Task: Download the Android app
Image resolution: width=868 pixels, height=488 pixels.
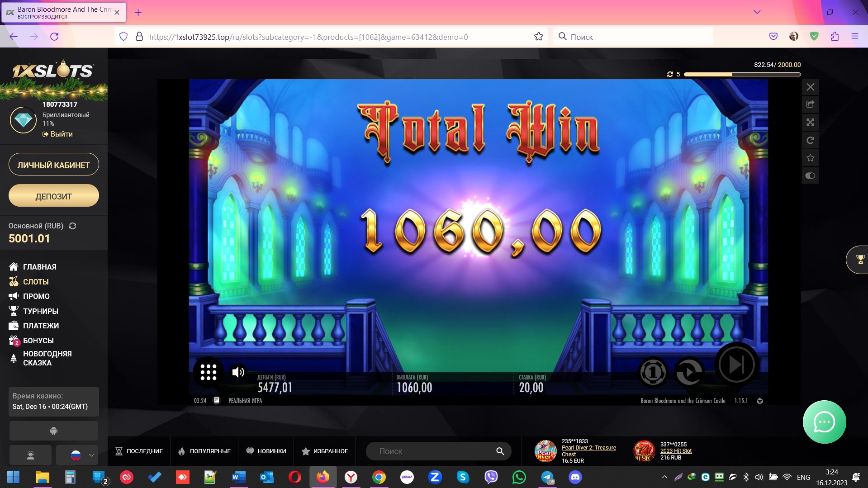Action: pos(53,431)
